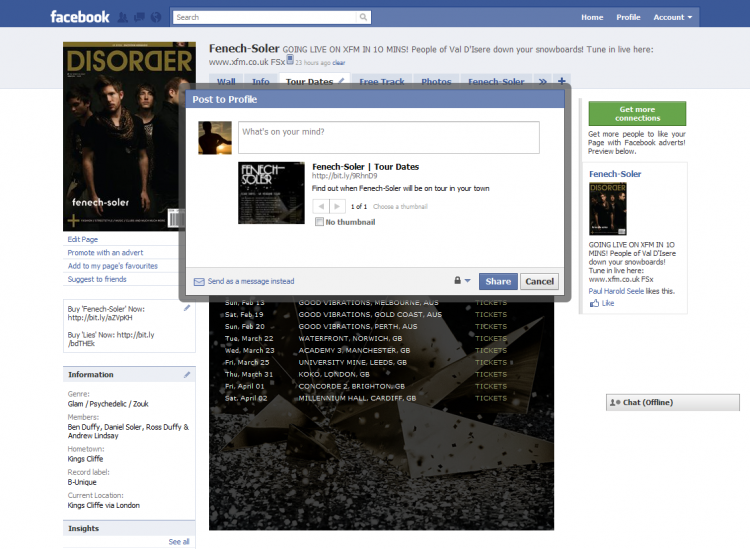The width and height of the screenshot is (750, 549).
Task: Click the search magnifier button
Action: coord(364,17)
